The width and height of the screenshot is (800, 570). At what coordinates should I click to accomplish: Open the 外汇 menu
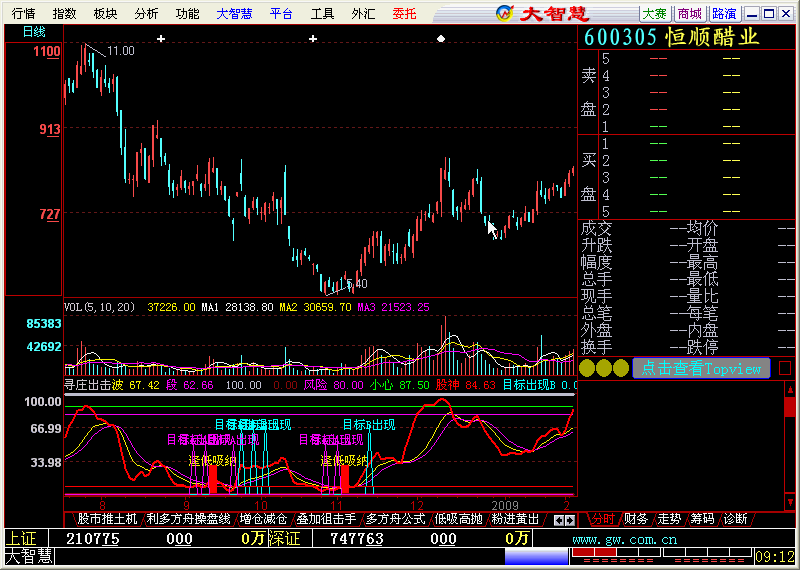(363, 14)
